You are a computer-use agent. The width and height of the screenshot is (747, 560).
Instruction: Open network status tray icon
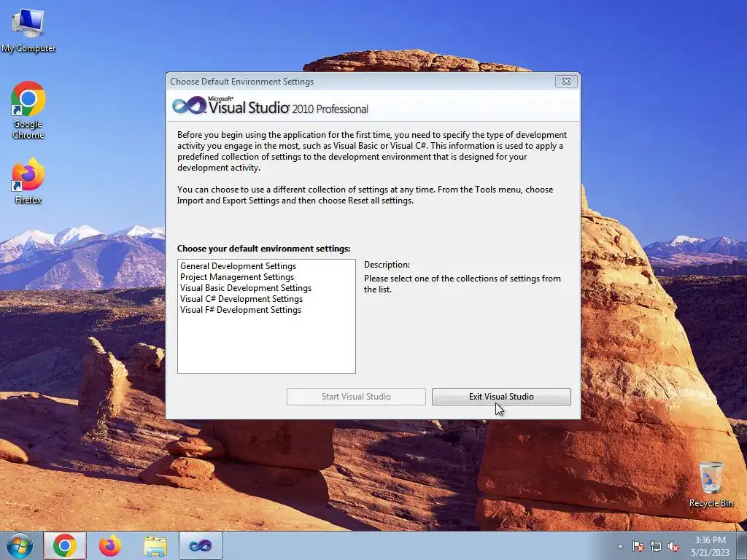click(656, 546)
